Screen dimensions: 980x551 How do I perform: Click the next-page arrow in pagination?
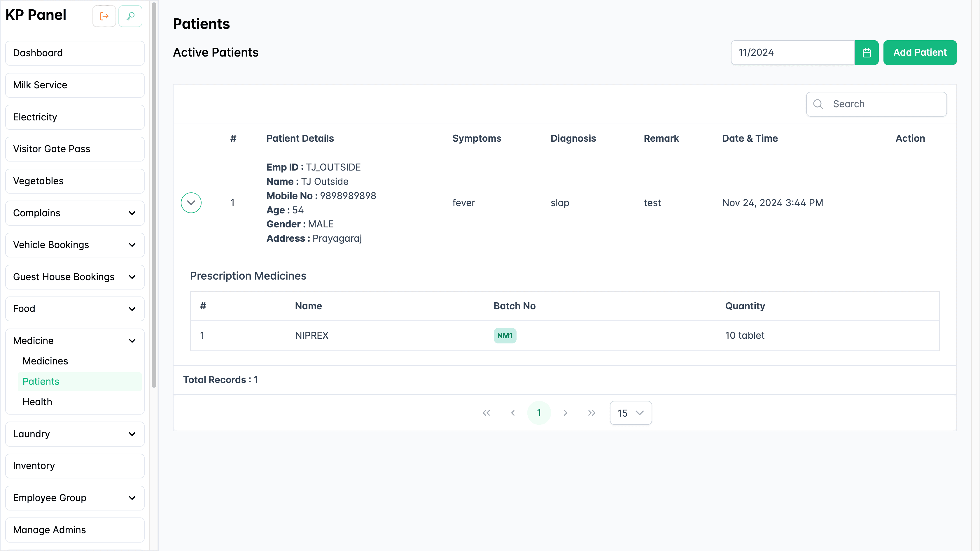565,413
